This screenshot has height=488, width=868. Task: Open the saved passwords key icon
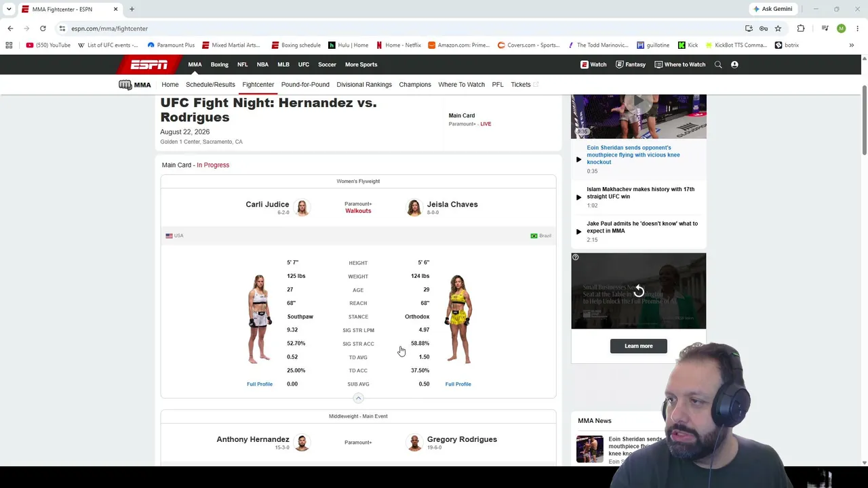764,28
